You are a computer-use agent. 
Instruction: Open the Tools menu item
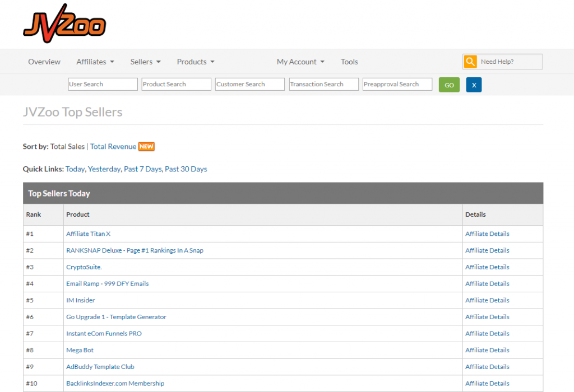349,62
